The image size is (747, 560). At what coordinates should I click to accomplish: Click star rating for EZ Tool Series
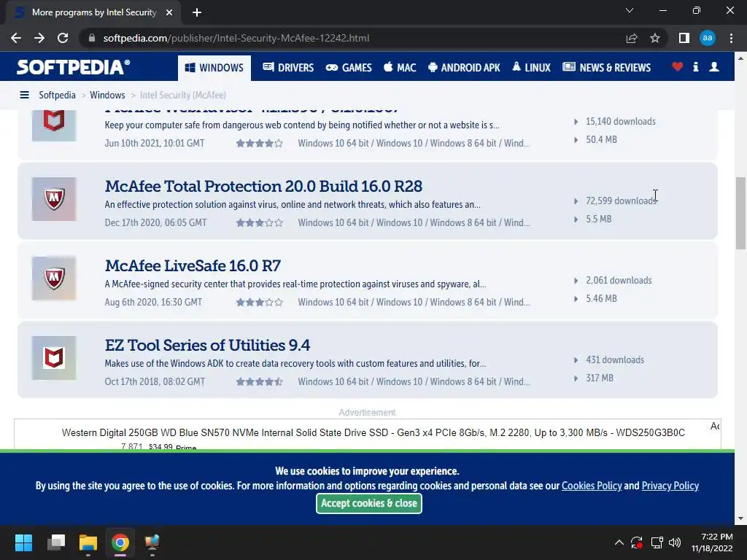[x=260, y=382]
